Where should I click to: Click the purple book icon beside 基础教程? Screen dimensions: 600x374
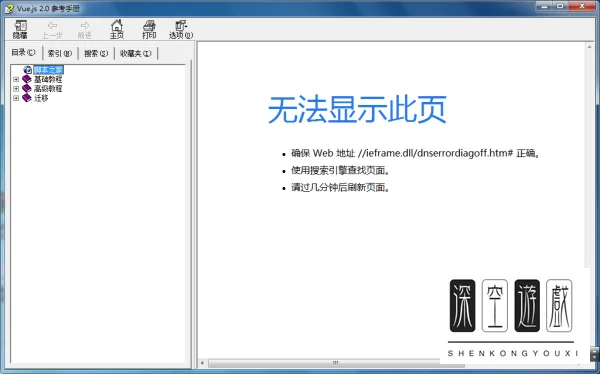[x=27, y=79]
